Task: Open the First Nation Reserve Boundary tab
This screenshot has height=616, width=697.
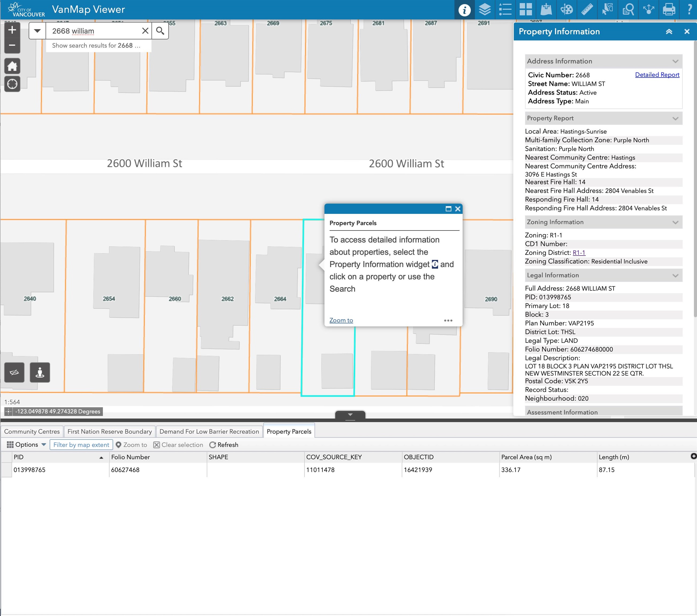Action: tap(109, 431)
